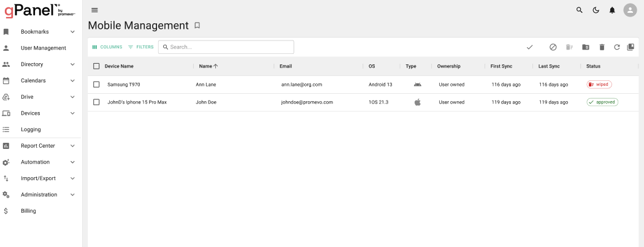Sort by Device Name column header
The width and height of the screenshot is (644, 247).
[119, 66]
